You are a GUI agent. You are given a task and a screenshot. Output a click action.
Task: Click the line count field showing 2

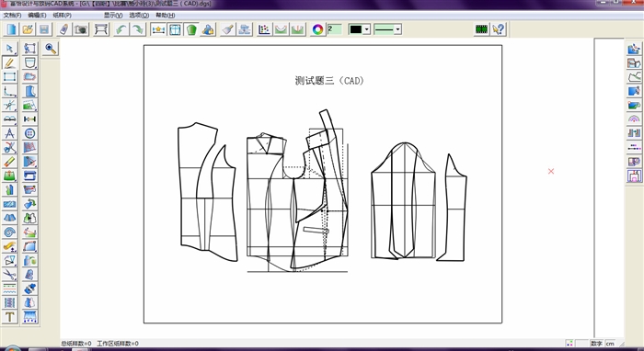(335, 29)
